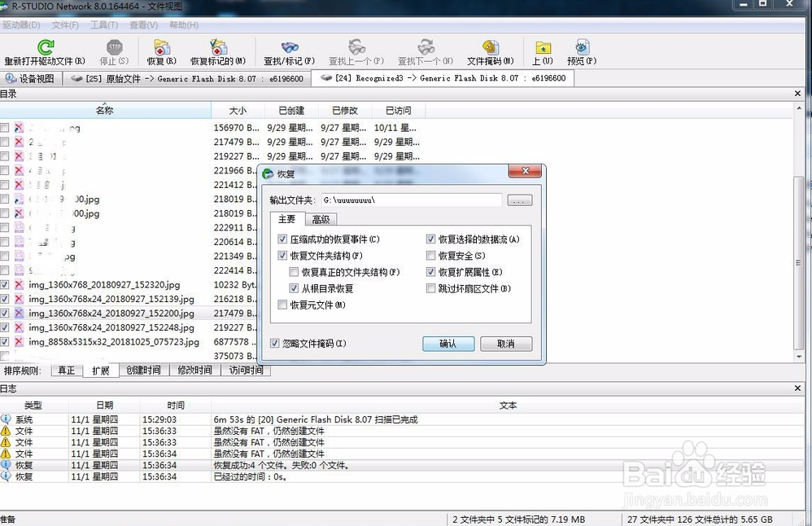812x526 pixels.
Task: Click the 上 up folder icon
Action: tap(543, 48)
